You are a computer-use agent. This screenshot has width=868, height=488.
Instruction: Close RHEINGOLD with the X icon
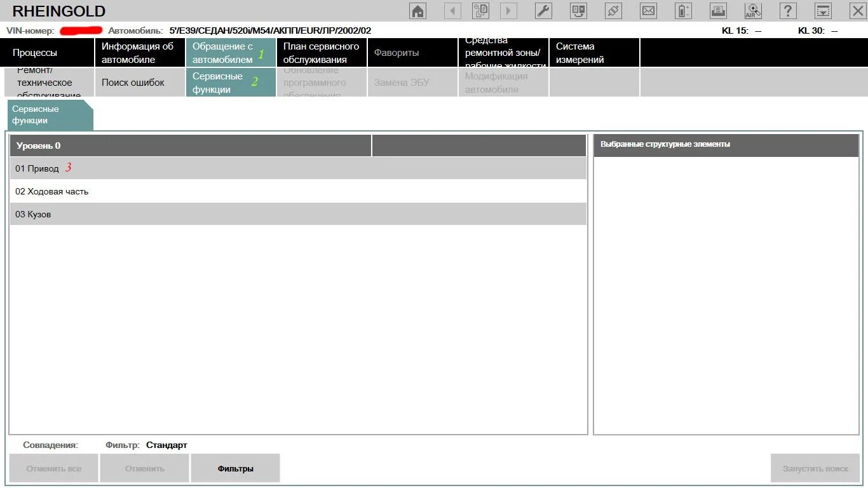857,11
